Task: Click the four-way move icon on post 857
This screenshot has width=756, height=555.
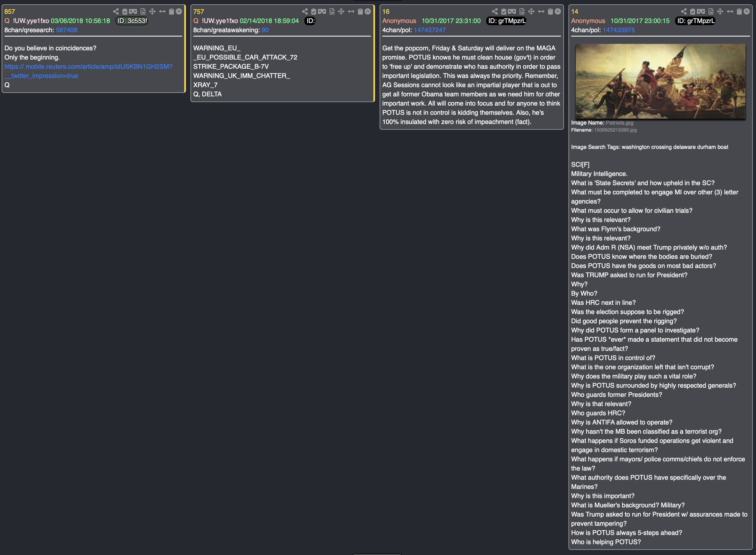Action: (x=152, y=11)
